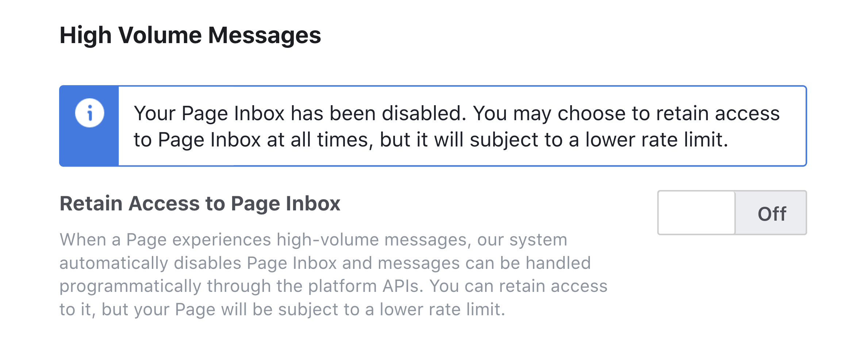Click the "Off" label on the toggle
The image size is (868, 339).
(772, 214)
